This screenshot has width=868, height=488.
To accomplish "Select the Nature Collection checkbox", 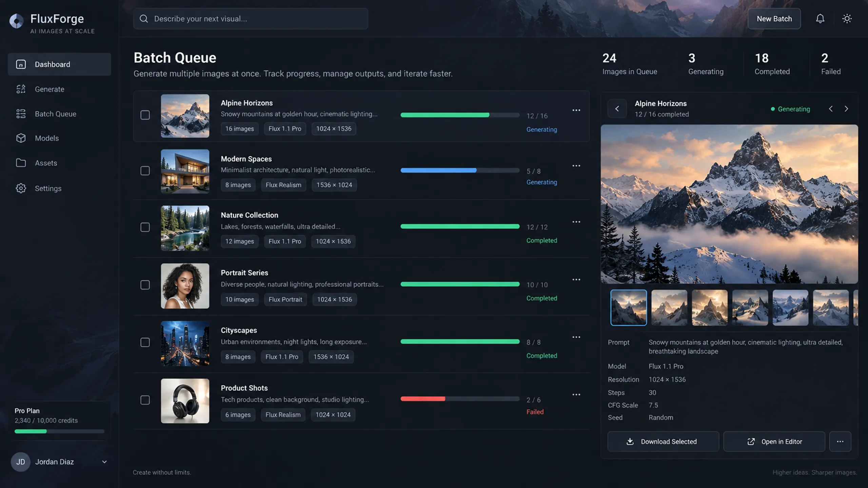I will click(x=145, y=227).
